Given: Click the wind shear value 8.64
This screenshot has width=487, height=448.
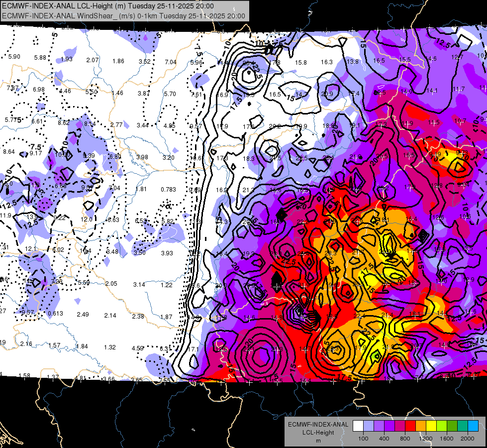Looking at the screenshot, I should click(9, 152).
